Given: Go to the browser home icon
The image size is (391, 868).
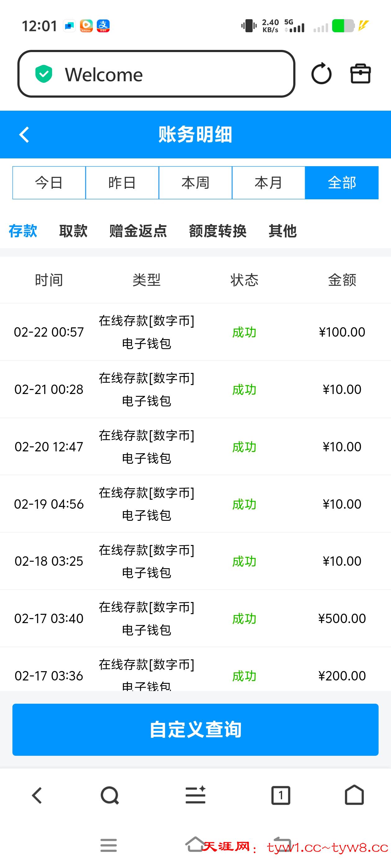Looking at the screenshot, I should [354, 795].
